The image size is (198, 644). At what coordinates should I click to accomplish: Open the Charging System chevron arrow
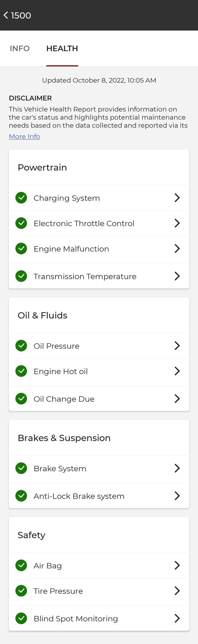(x=177, y=198)
